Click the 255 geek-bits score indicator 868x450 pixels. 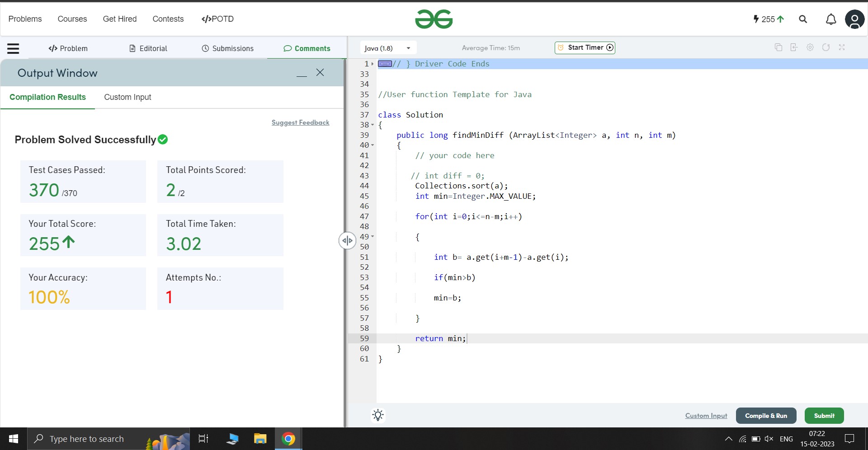coord(768,19)
